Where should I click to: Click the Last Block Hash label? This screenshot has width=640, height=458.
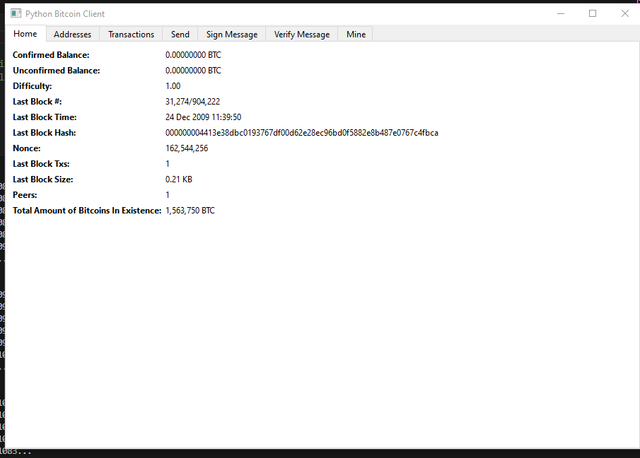[44, 133]
